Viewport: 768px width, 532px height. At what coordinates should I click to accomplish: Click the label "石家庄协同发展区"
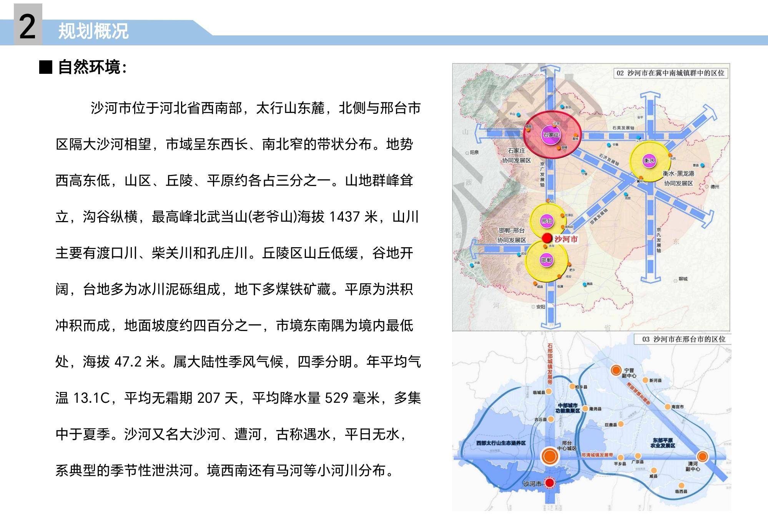point(517,155)
